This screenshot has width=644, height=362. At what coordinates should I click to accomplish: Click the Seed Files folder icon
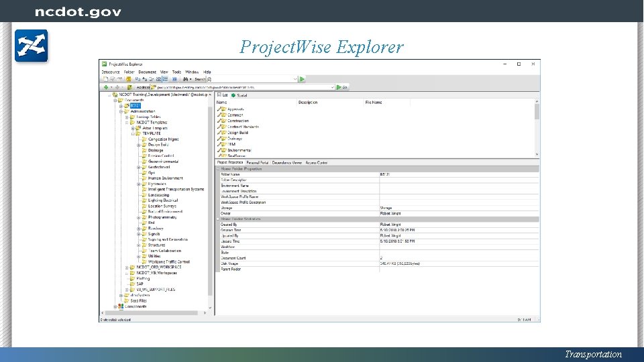pos(127,300)
